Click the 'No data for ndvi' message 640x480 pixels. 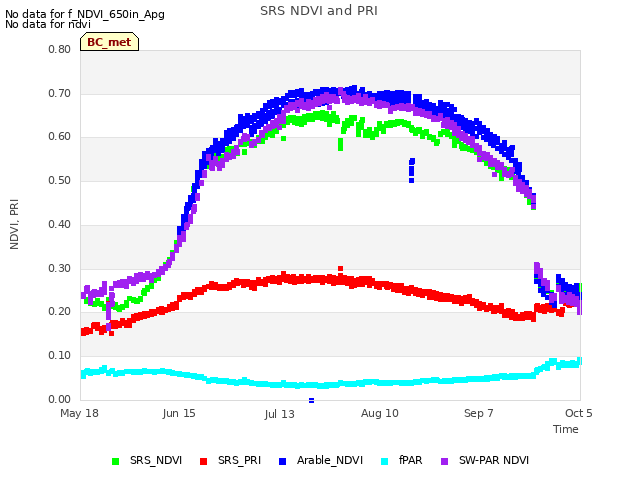(x=48, y=24)
